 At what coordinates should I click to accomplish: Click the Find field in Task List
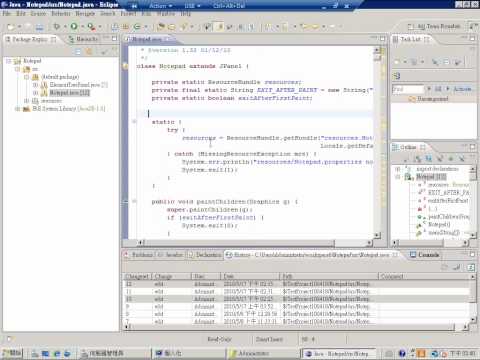coord(408,89)
